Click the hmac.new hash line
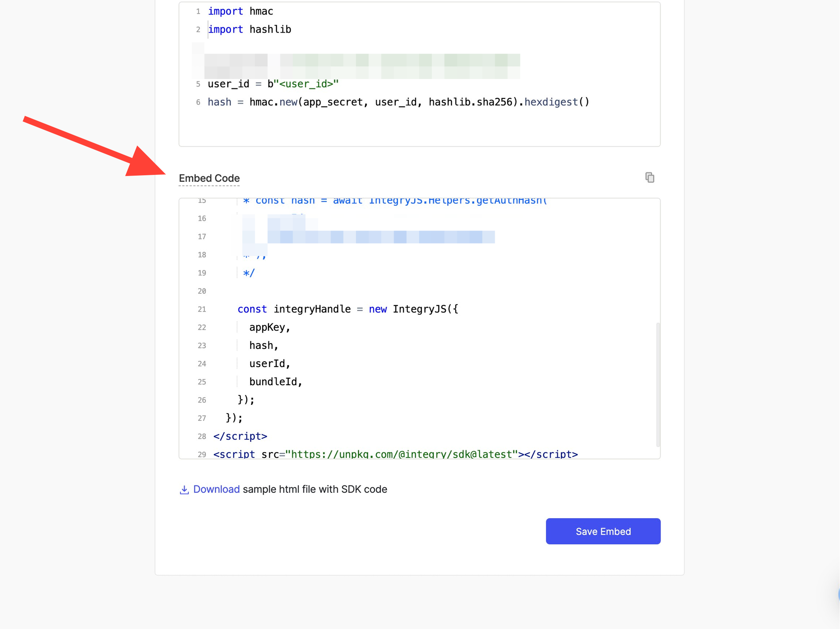 (x=398, y=102)
